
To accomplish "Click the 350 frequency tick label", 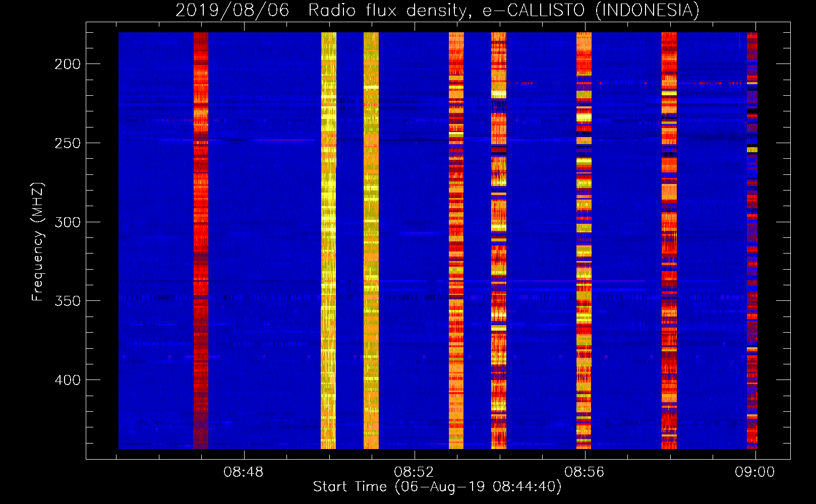I will (x=68, y=301).
